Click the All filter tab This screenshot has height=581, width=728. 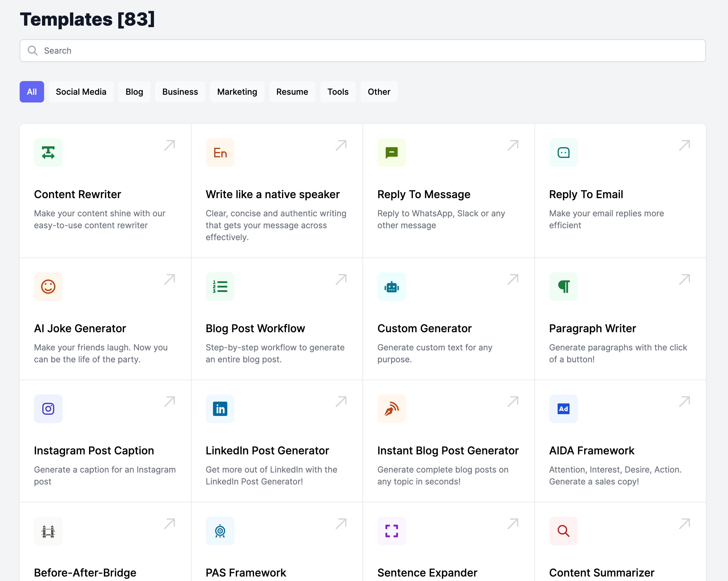[x=32, y=92]
